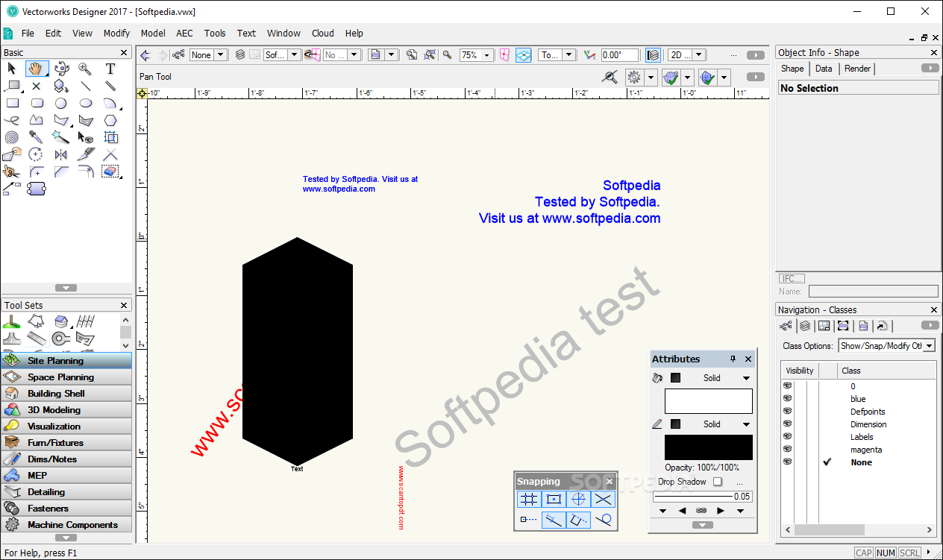Click the white fill color swatch
The image size is (943, 560).
coord(709,401)
